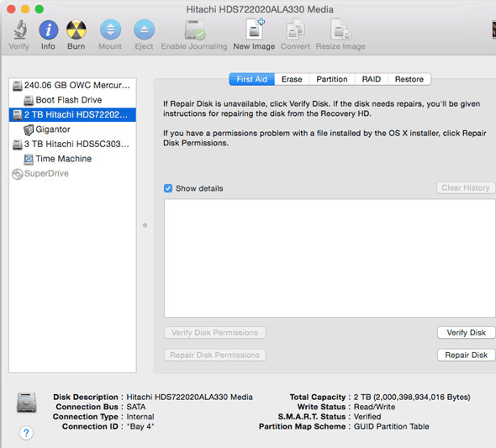
Task: Select the Time Machine volume
Action: (x=72, y=159)
